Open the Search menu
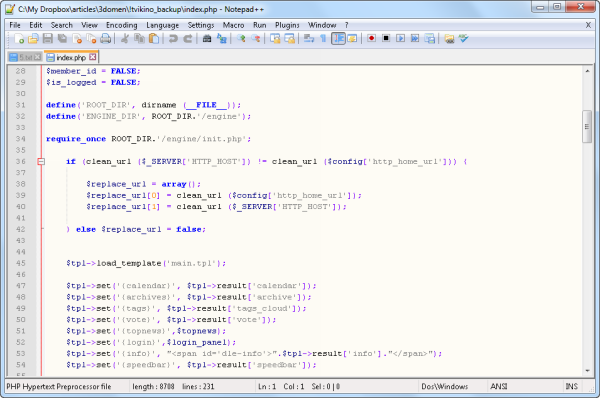This screenshot has height=398, width=600. point(62,25)
